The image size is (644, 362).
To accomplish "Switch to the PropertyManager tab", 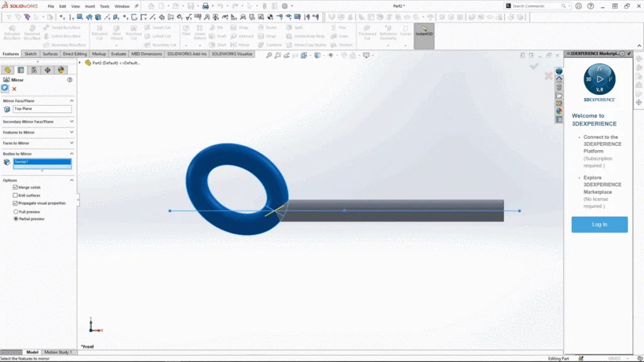I will pos(21,70).
